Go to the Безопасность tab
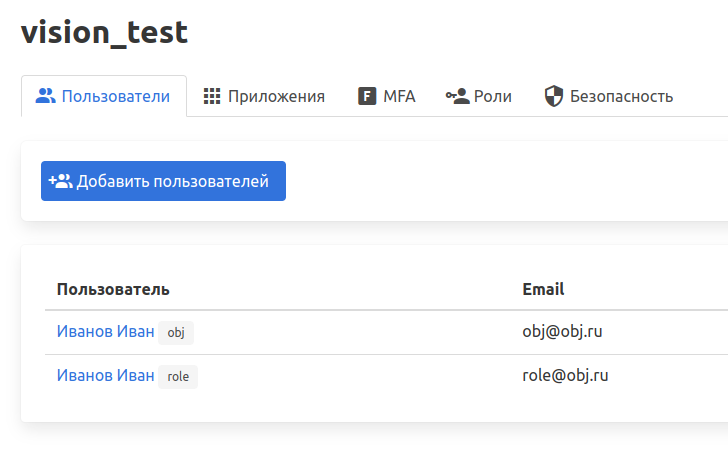The height and width of the screenshot is (454, 728). coord(621,97)
